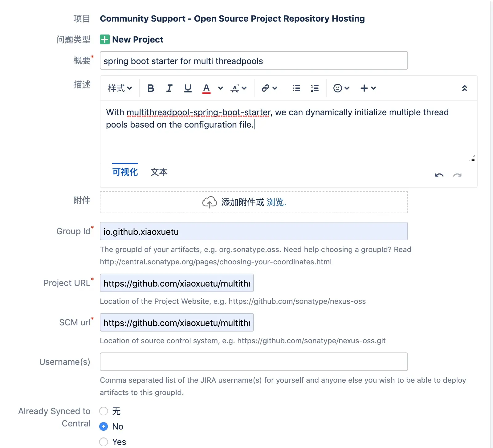This screenshot has height=448, width=493.
Task: Select No for Already Synced to Central
Action: 104,426
